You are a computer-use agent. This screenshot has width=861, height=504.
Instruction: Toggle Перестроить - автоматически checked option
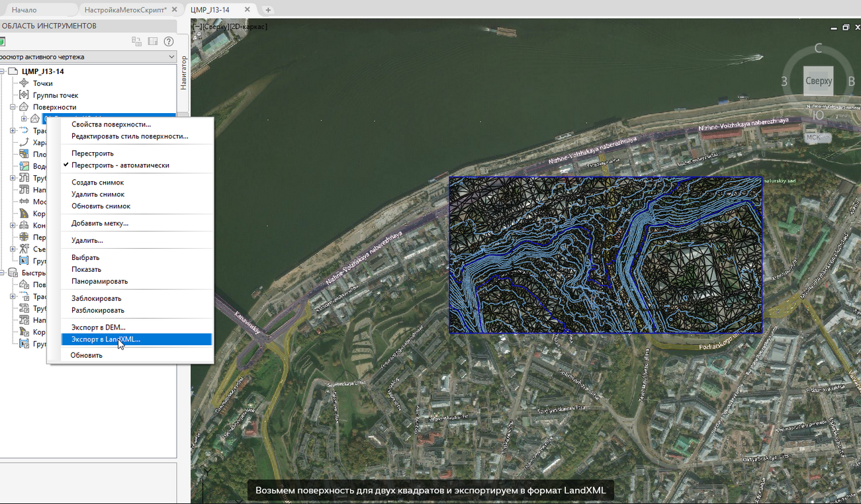[x=120, y=165]
